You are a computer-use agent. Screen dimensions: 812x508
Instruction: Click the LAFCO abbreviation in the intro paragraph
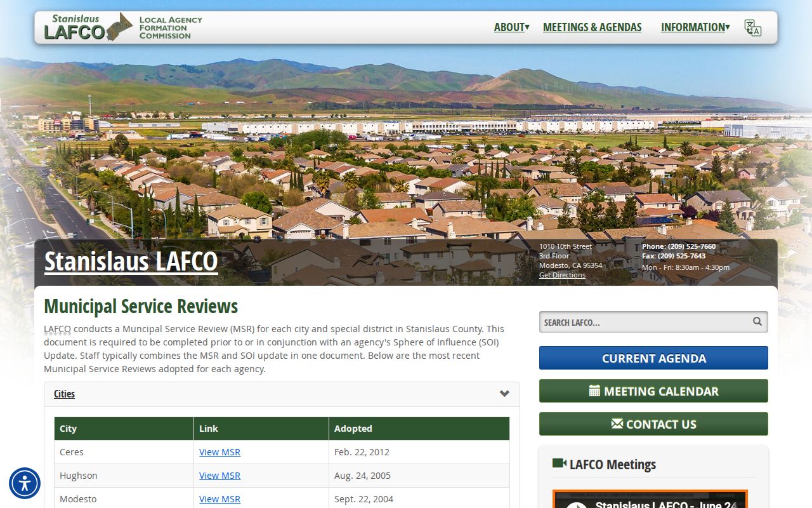click(57, 329)
